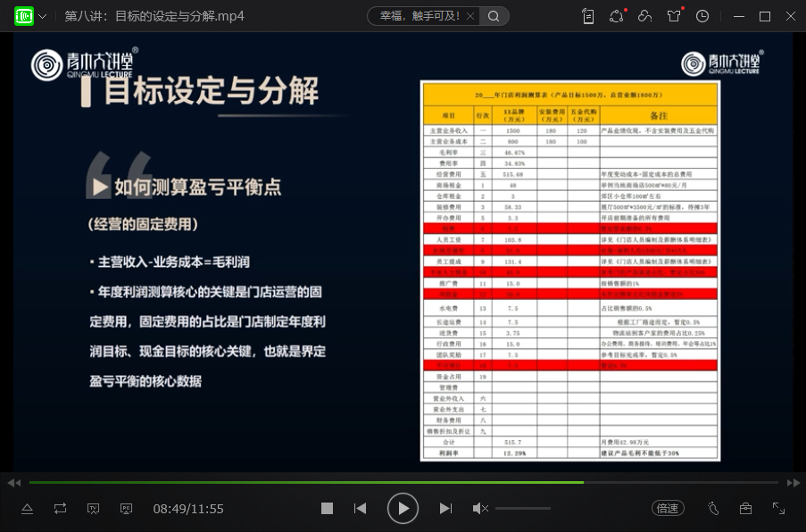Open the user account icon
The image size is (806, 532).
pos(644,16)
